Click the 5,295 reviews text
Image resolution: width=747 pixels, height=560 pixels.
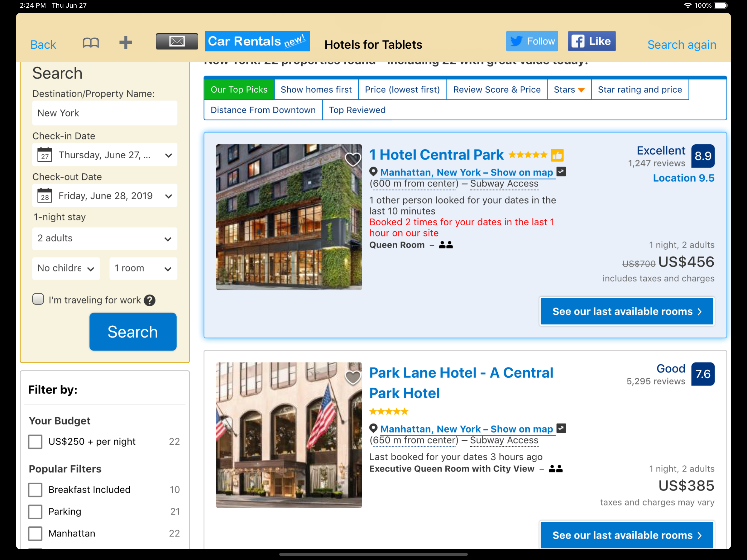[x=656, y=381]
